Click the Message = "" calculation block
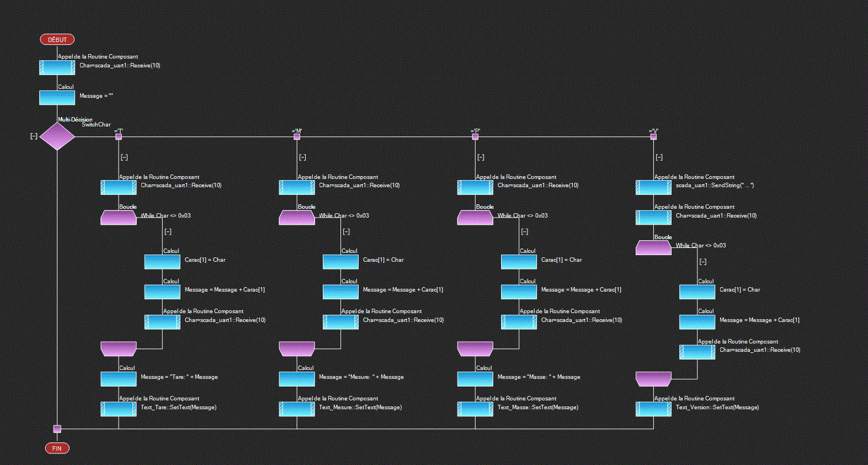Viewport: 868px width, 465px height. coord(57,98)
